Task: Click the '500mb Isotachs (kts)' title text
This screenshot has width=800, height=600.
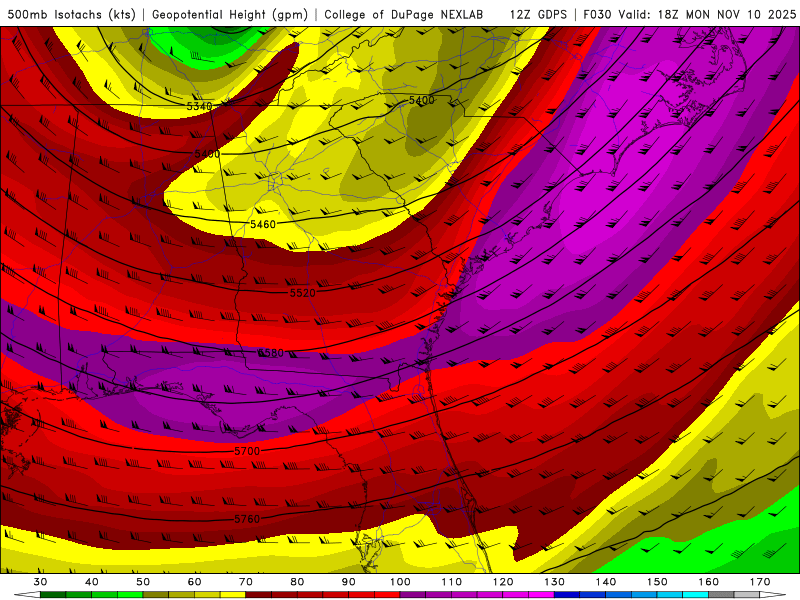Action: point(71,15)
